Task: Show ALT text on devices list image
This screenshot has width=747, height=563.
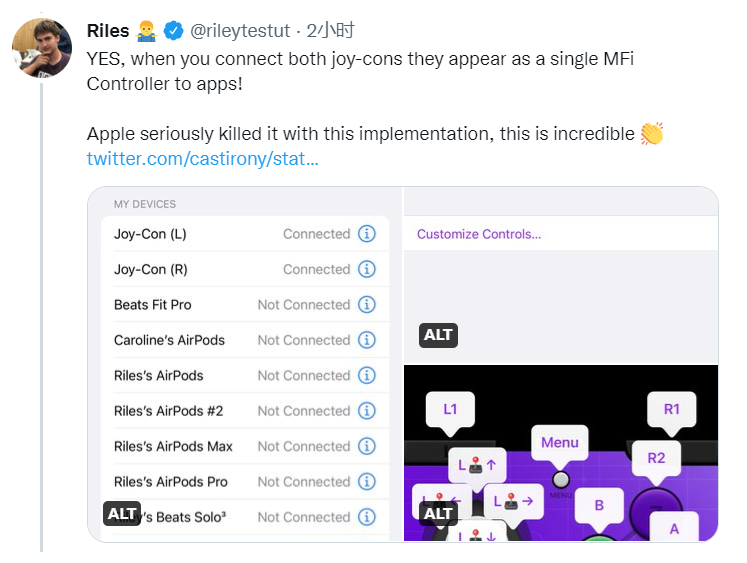Action: 122,513
